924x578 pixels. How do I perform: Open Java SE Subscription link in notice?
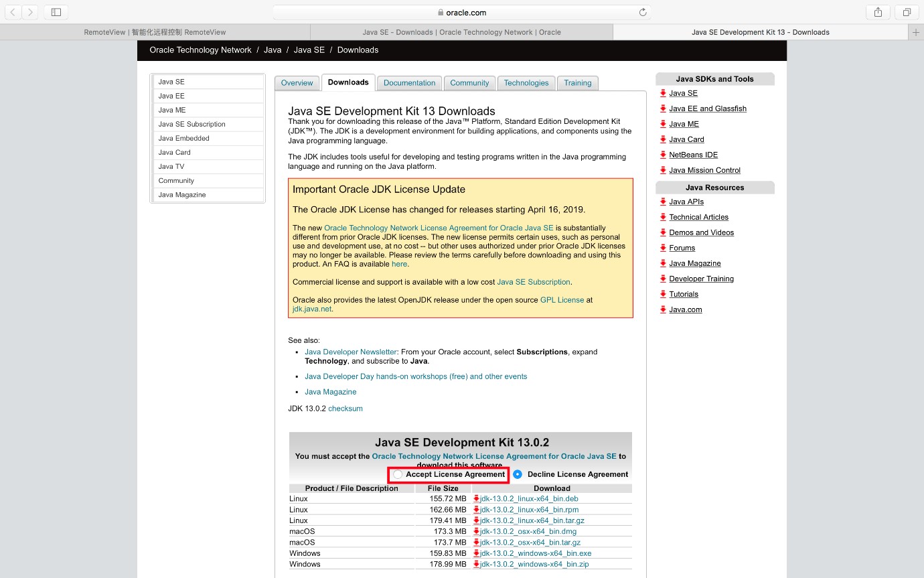(x=534, y=282)
